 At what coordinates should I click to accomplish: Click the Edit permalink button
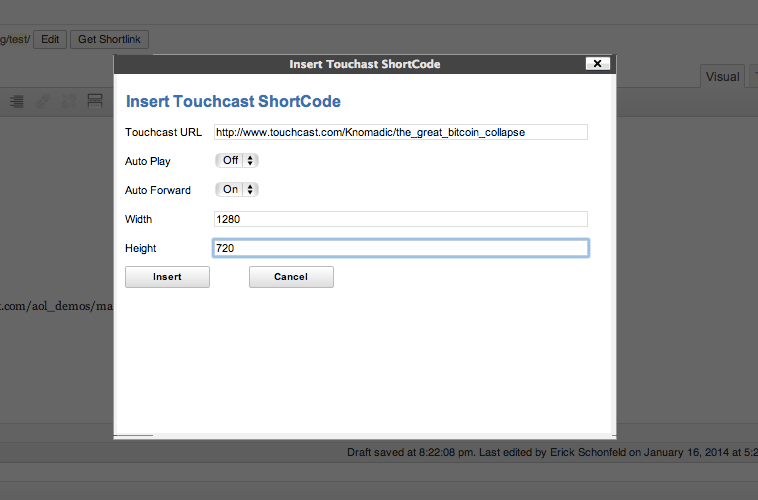pos(51,39)
